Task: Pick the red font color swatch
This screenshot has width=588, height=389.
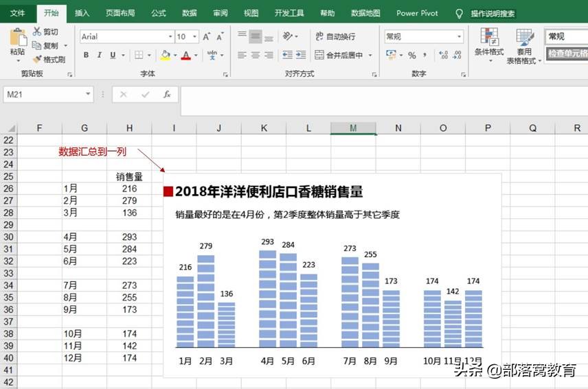Action: pos(186,56)
